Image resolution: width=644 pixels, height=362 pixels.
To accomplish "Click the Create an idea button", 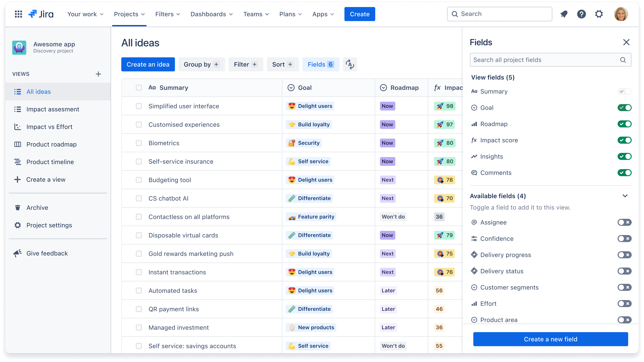I will (148, 65).
